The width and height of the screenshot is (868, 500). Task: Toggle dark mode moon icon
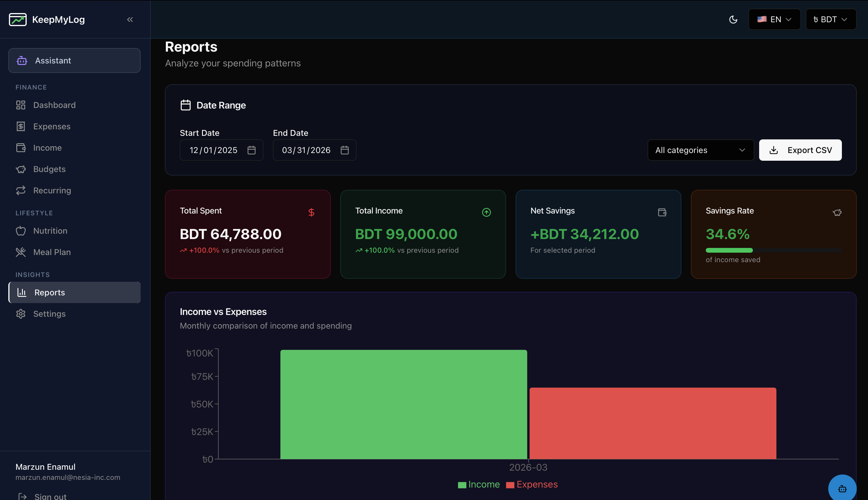coord(733,20)
